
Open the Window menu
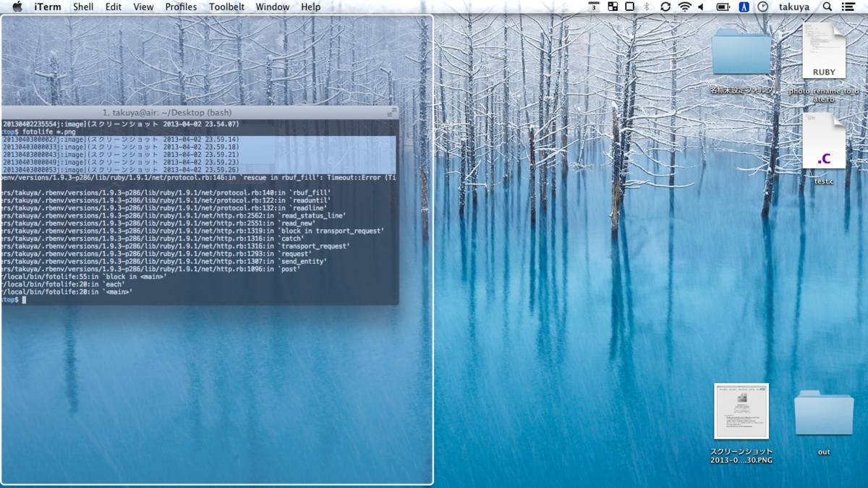[x=273, y=7]
